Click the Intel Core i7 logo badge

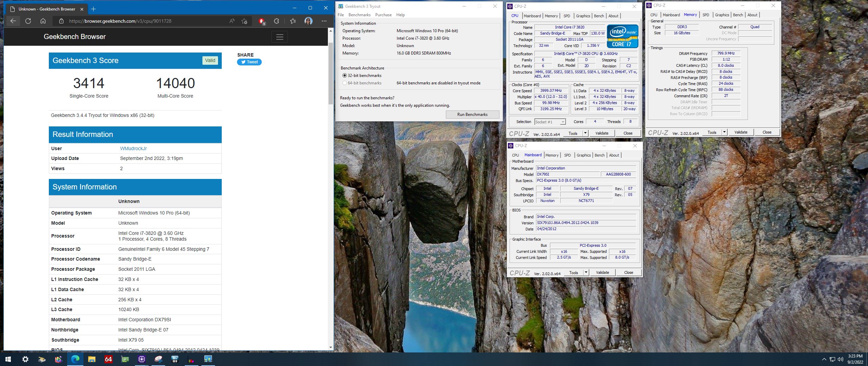pos(623,36)
